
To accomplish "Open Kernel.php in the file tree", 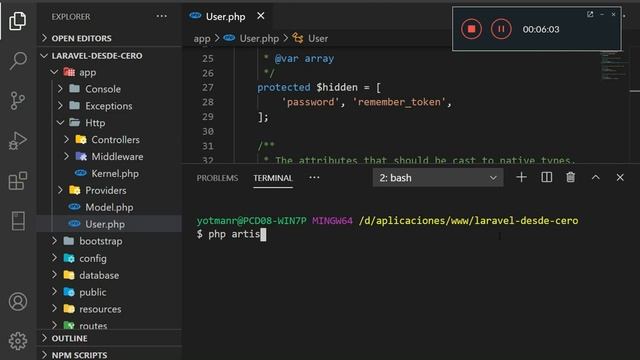I will click(x=109, y=173).
